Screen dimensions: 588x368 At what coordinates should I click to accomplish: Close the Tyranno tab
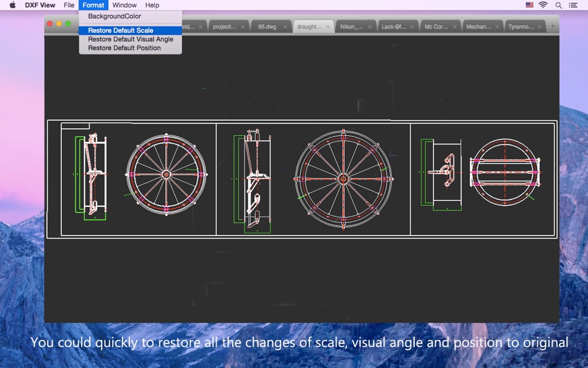[540, 27]
